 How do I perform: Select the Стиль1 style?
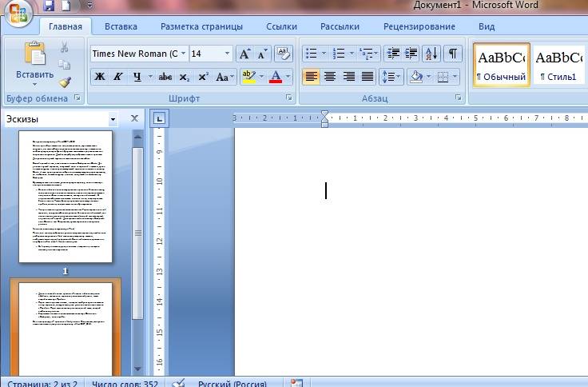pyautogui.click(x=559, y=65)
